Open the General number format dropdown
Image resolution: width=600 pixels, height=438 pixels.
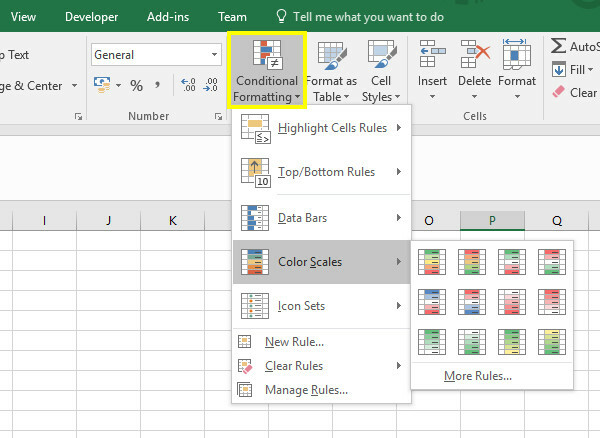(214, 55)
